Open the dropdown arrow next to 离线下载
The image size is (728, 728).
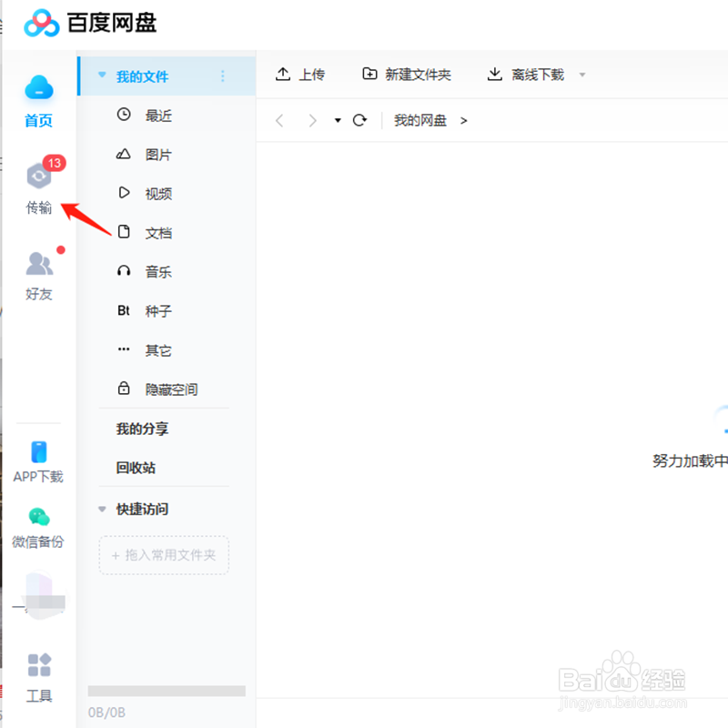[582, 75]
